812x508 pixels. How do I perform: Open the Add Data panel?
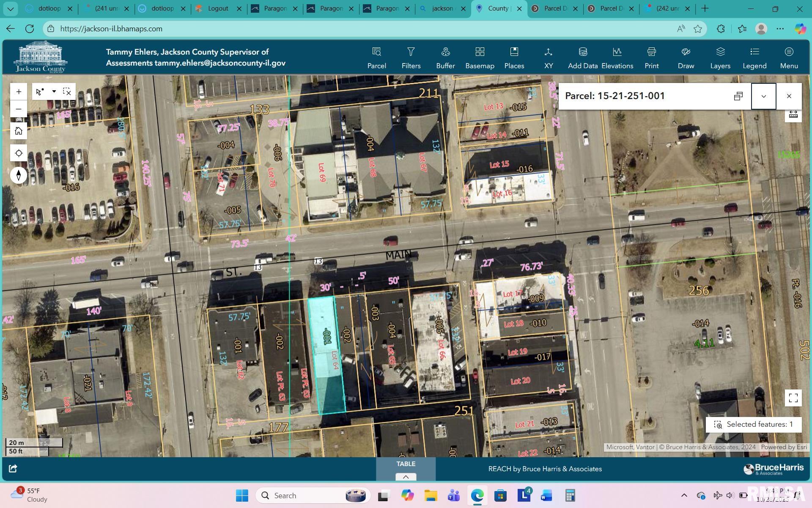583,57
